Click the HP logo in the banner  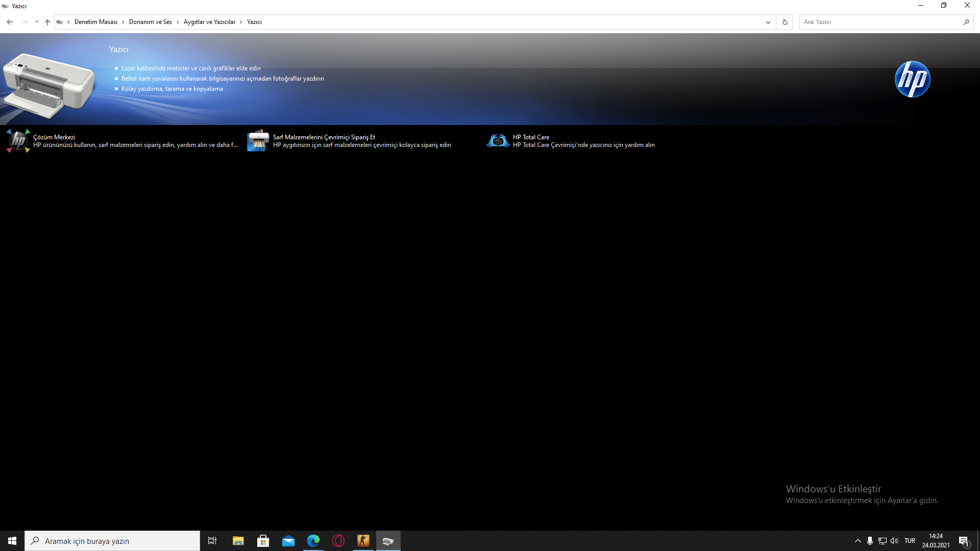tap(912, 79)
